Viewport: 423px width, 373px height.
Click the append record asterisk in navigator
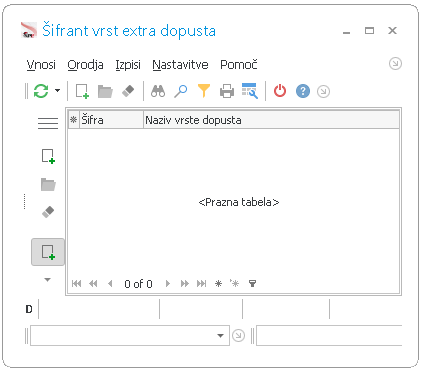(x=218, y=284)
